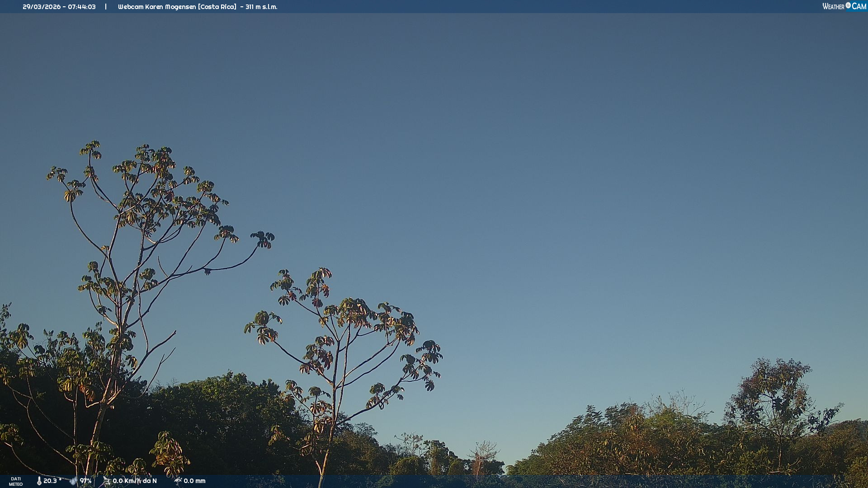The image size is (868, 488).
Task: Click the rain umbrella precipitation icon
Action: (x=178, y=481)
